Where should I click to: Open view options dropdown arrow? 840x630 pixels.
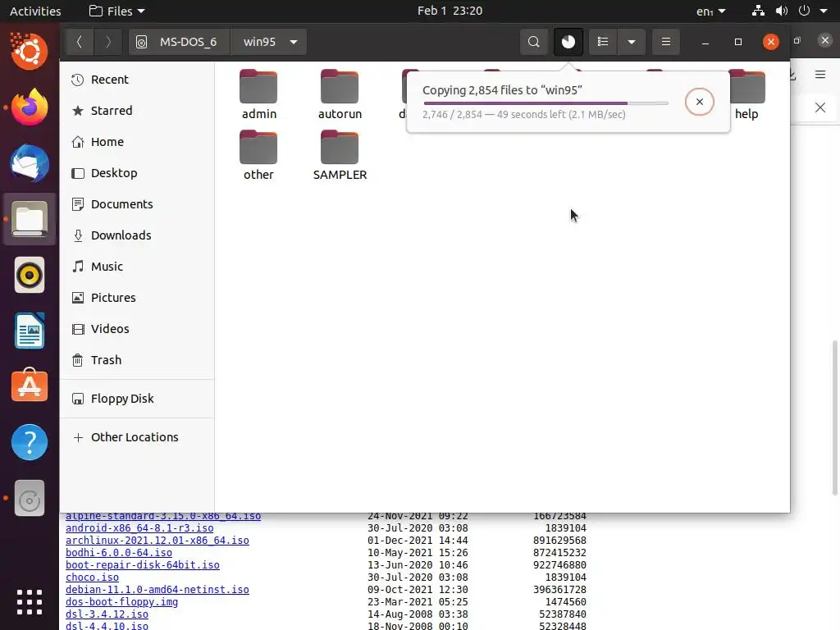[x=632, y=42]
